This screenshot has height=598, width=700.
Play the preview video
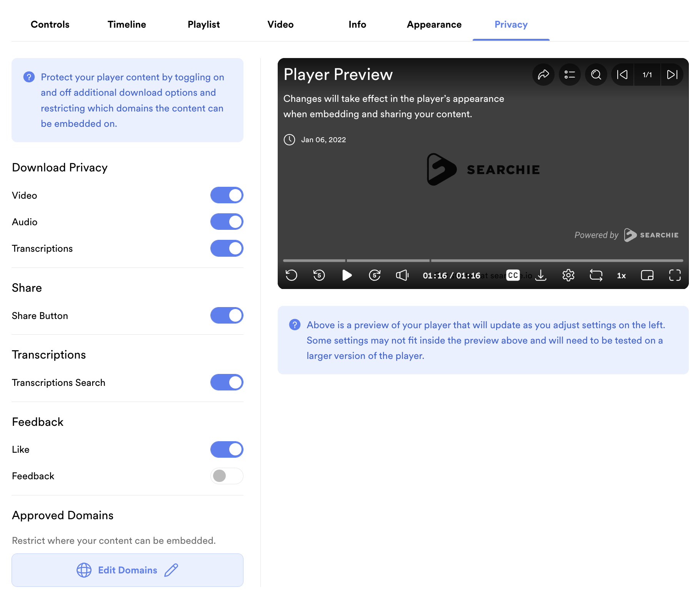click(347, 275)
